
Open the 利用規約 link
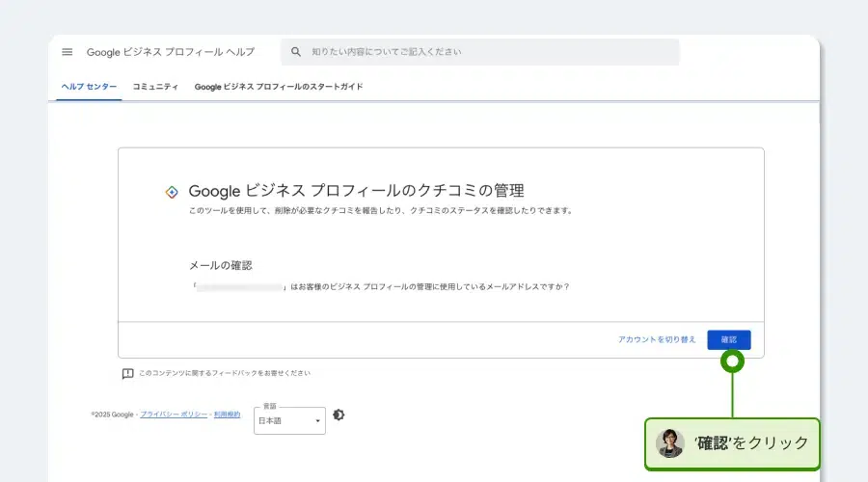coord(227,415)
